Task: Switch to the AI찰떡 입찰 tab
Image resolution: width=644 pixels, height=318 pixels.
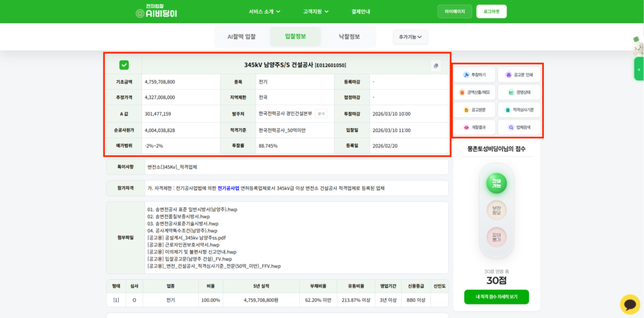Action: (241, 36)
